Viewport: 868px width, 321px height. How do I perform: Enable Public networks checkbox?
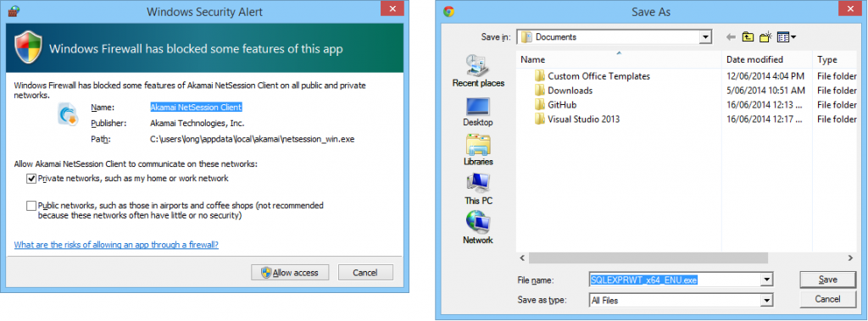pos(31,206)
